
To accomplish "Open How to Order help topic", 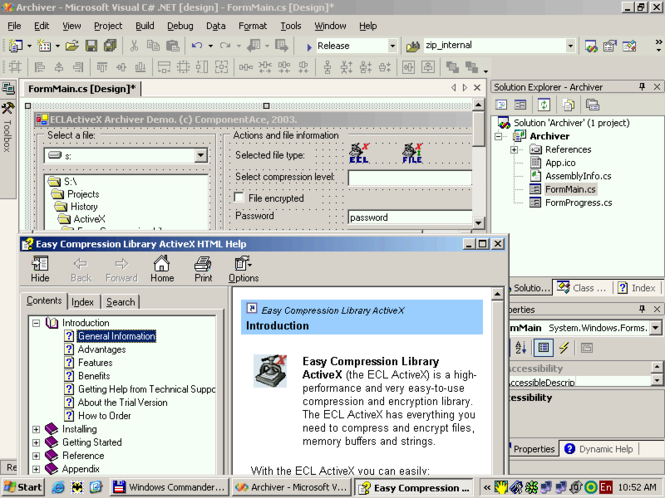I will click(104, 416).
